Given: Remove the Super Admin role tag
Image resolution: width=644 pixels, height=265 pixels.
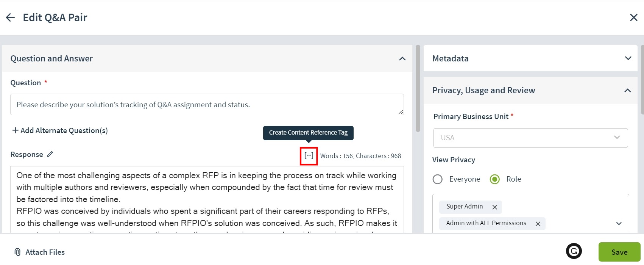Looking at the screenshot, I should pos(494,207).
